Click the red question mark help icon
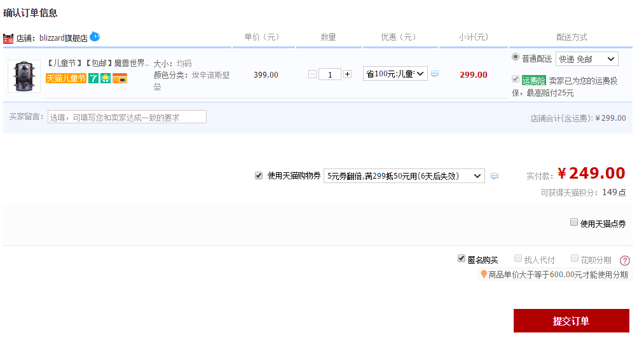 click(625, 260)
